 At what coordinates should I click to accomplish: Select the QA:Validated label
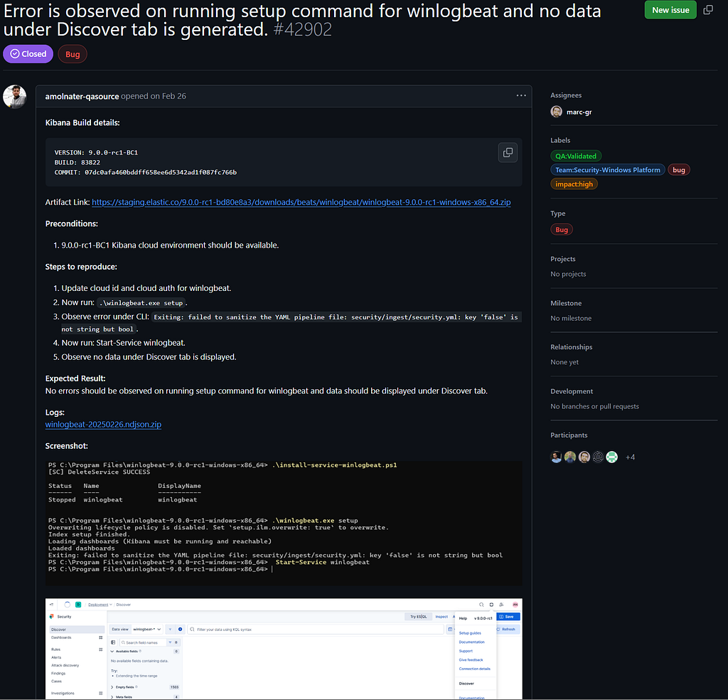(x=576, y=156)
